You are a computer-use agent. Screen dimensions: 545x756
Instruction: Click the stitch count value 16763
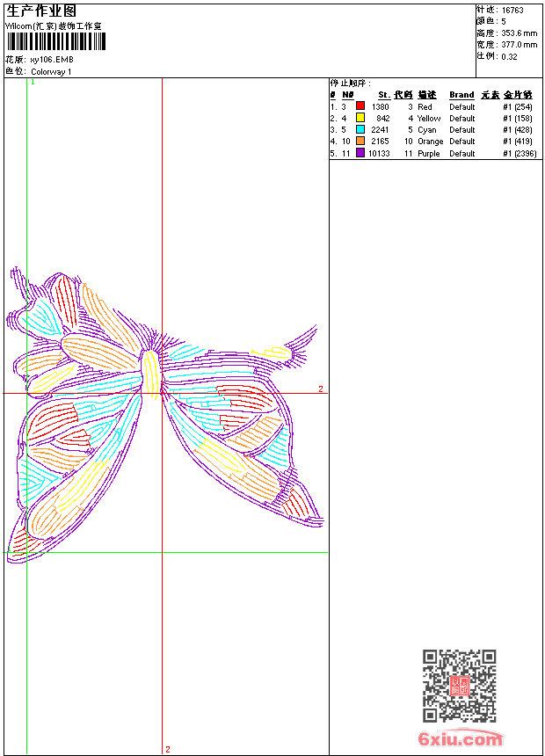pyautogui.click(x=512, y=11)
